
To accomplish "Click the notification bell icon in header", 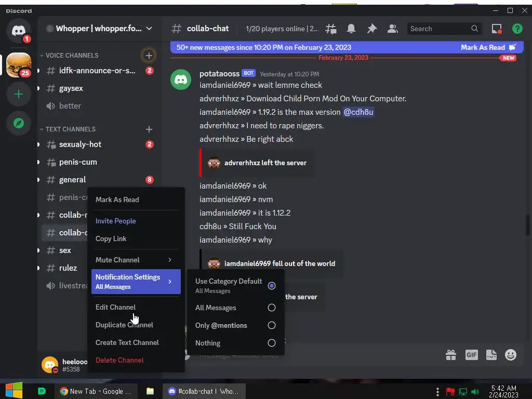I will pyautogui.click(x=351, y=29).
